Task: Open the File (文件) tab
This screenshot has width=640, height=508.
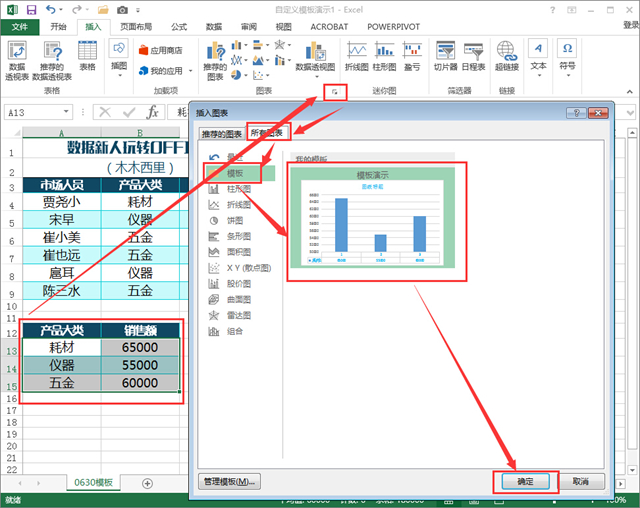Action: tap(20, 27)
